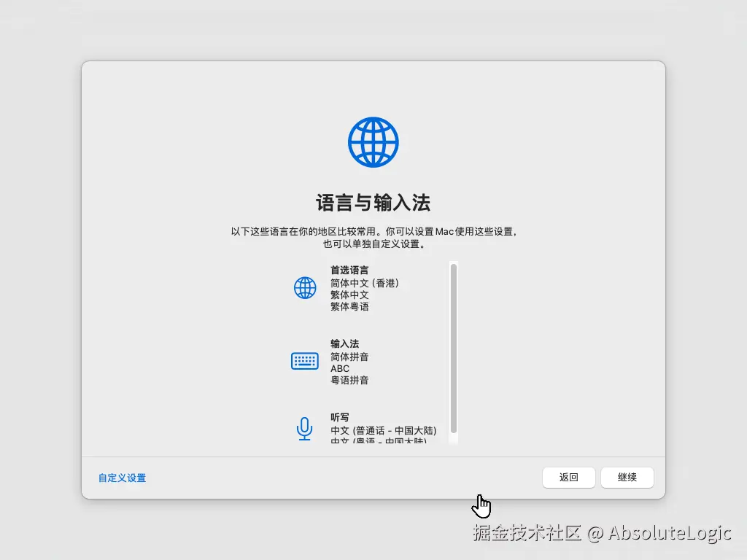
Task: Click the line 也可以单独自定义设置
Action: 374,244
